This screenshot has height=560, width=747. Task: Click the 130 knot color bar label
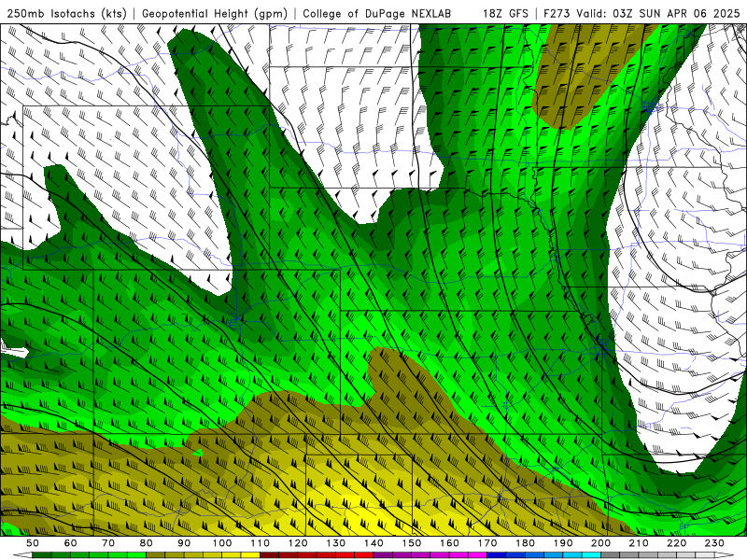click(336, 543)
